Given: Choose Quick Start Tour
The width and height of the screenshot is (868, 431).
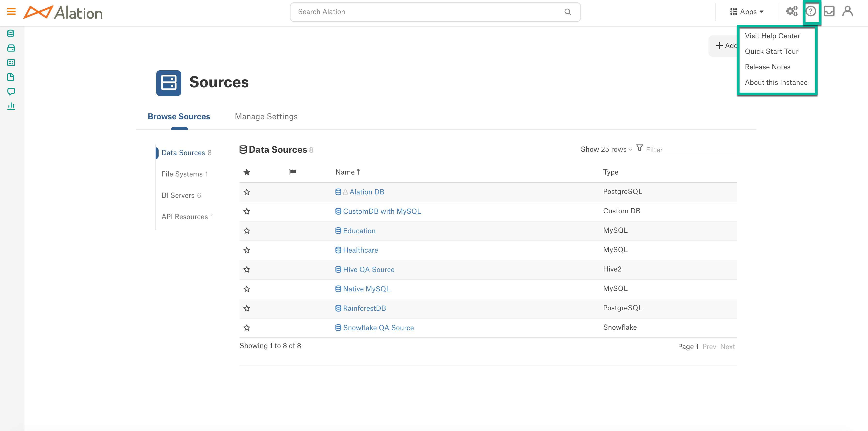Looking at the screenshot, I should tap(771, 51).
